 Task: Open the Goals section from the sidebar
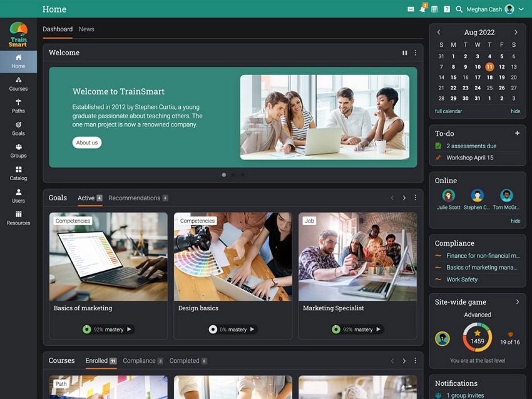18,129
